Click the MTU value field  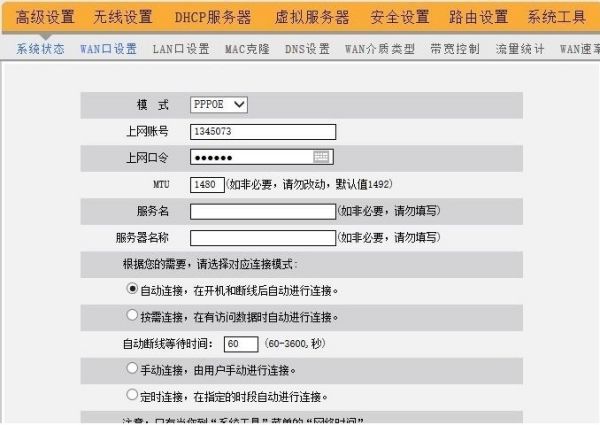pos(207,184)
